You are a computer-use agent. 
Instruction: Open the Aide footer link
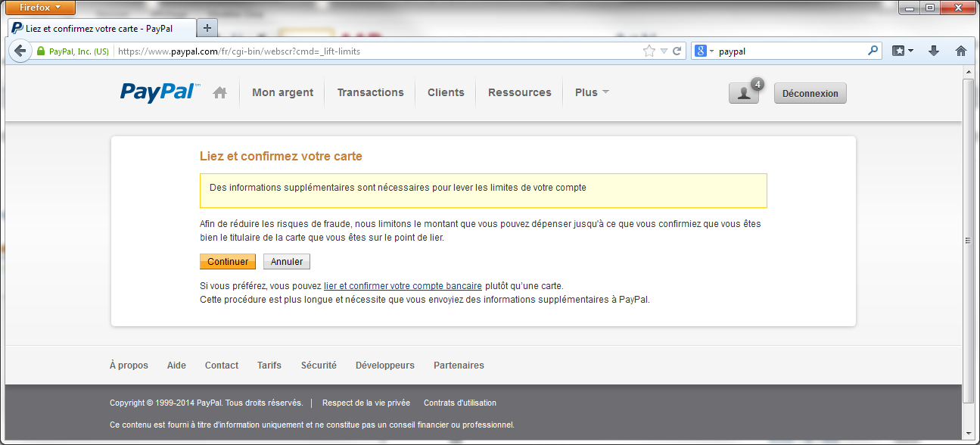tap(176, 366)
